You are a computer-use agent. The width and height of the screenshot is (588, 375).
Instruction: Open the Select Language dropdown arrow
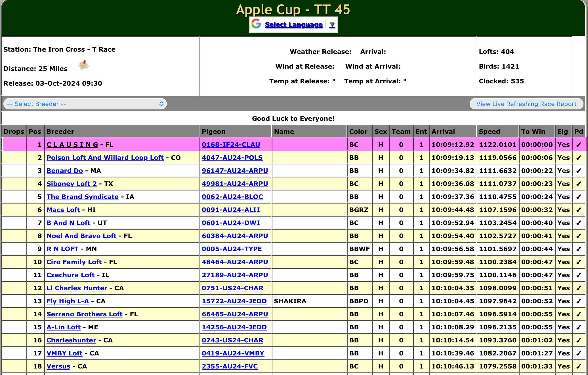click(x=332, y=25)
